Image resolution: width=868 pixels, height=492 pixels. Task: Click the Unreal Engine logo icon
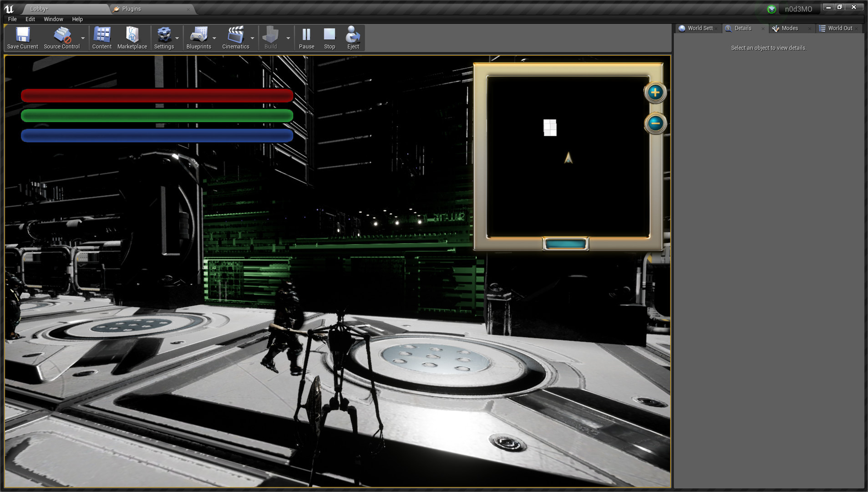tap(9, 9)
